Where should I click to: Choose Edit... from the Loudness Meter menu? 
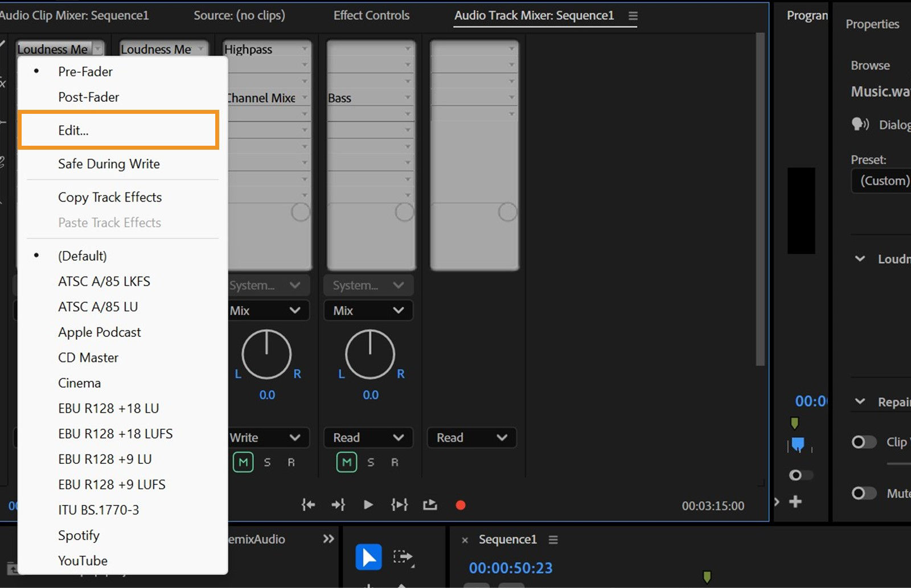pos(73,130)
